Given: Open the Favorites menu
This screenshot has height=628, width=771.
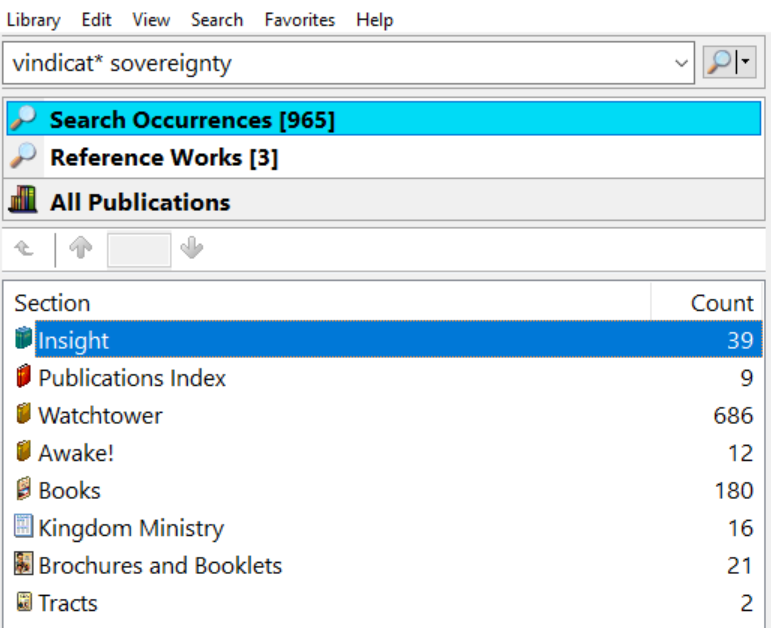Looking at the screenshot, I should pyautogui.click(x=299, y=20).
